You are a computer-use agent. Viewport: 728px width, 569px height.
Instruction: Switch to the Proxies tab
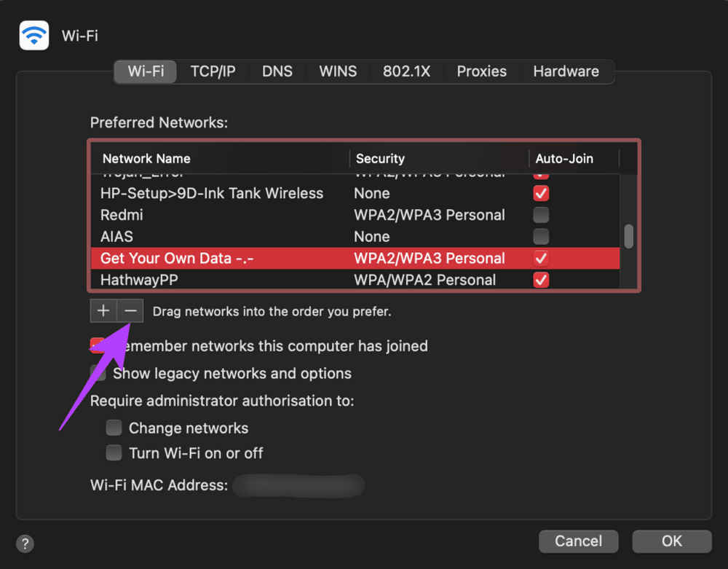pyautogui.click(x=481, y=71)
